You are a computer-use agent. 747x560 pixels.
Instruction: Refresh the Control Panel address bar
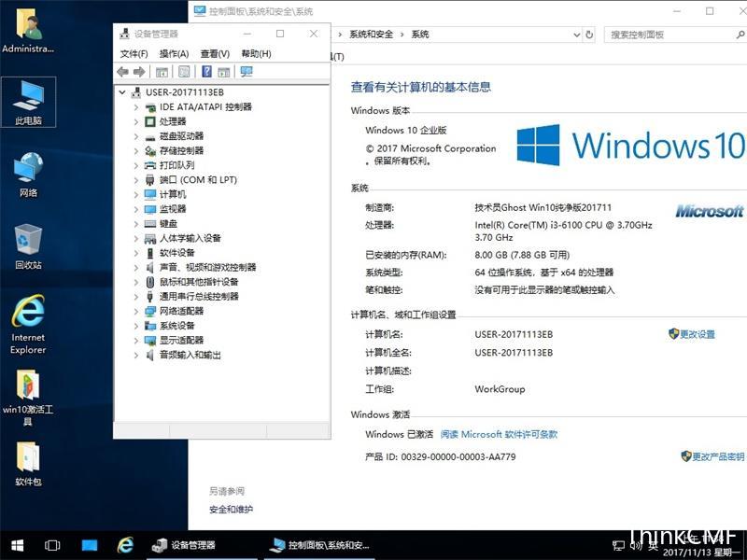589,35
